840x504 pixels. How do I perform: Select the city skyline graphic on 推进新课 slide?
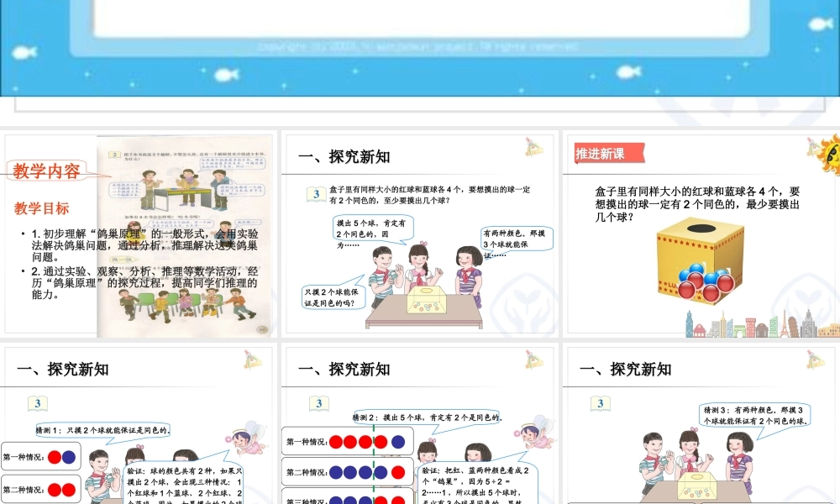748,323
